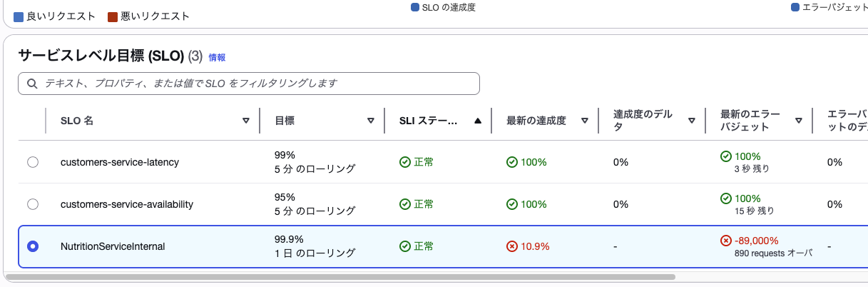Click the 達成度のデルタ column header
Viewport: 868px width, 287px height.
(643, 121)
